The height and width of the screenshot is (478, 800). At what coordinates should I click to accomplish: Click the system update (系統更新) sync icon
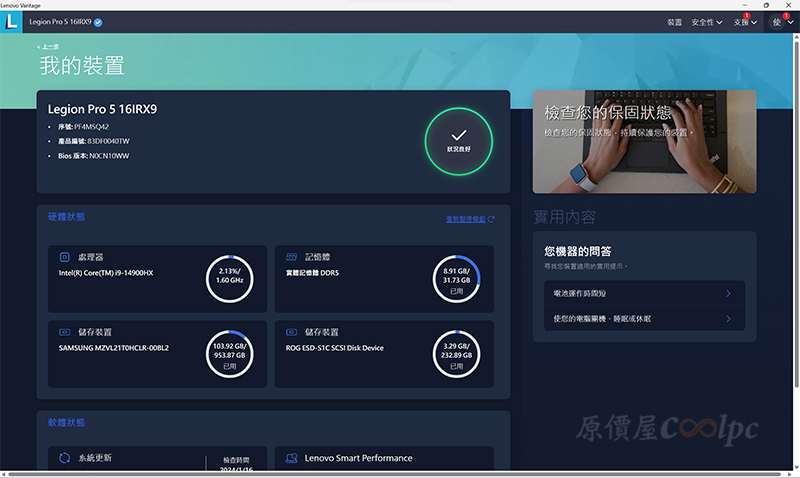point(65,458)
